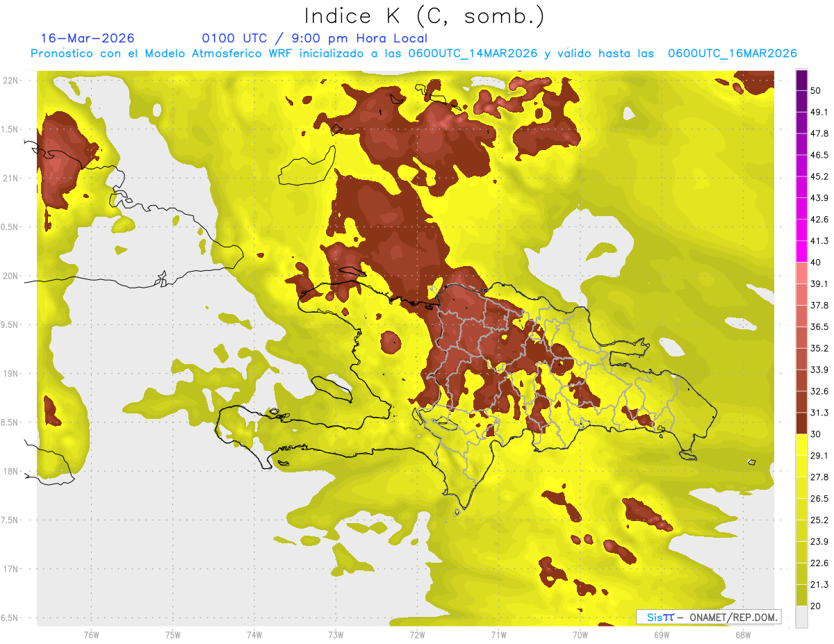Click the '19N' latitude label
The width and height of the screenshot is (834, 644).
[x=11, y=374]
